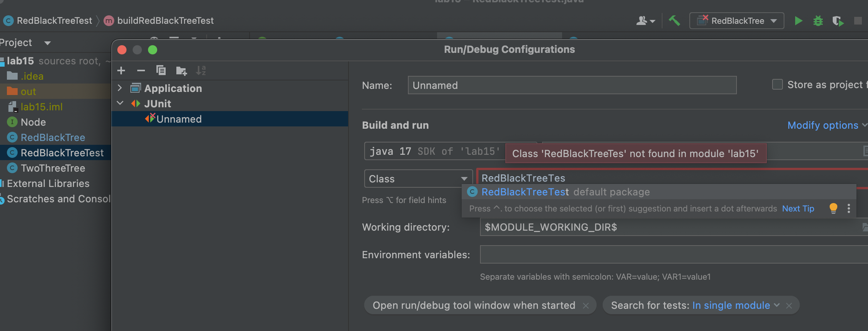Add new configuration with plus icon
The height and width of the screenshot is (331, 868).
[121, 70]
